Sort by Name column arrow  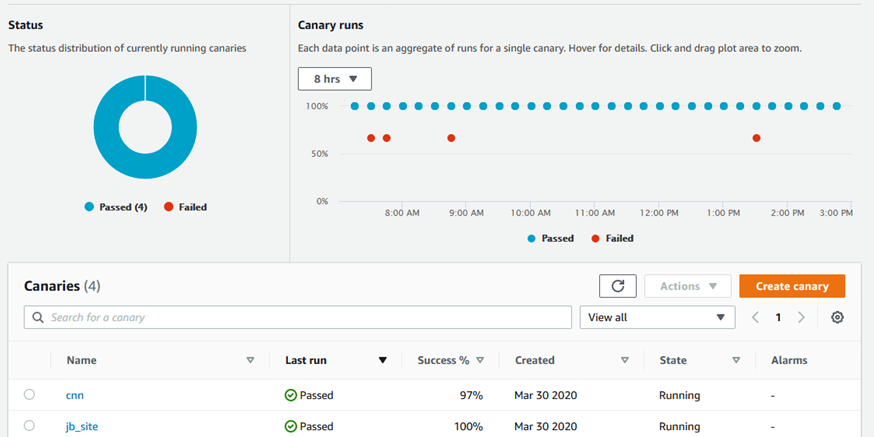(x=250, y=360)
